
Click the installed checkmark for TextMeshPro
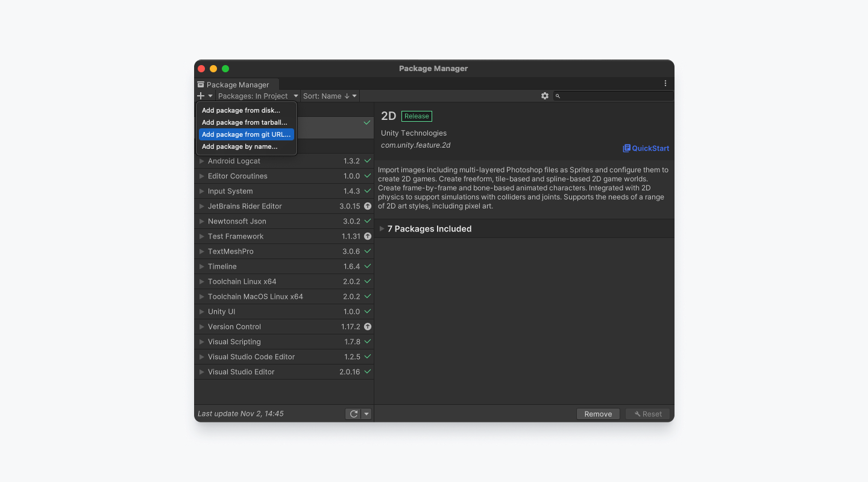pyautogui.click(x=368, y=251)
